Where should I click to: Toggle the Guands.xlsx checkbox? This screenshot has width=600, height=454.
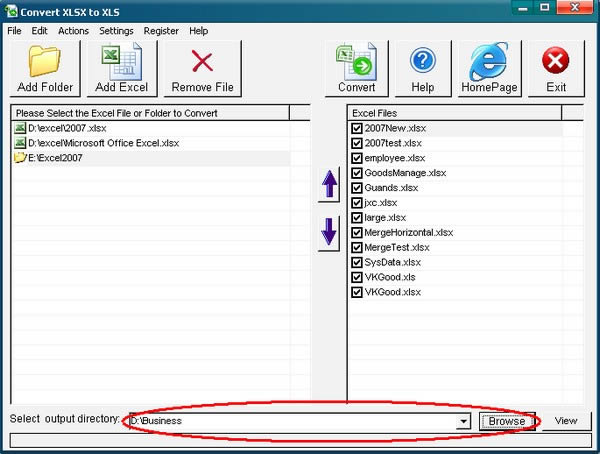(x=357, y=188)
